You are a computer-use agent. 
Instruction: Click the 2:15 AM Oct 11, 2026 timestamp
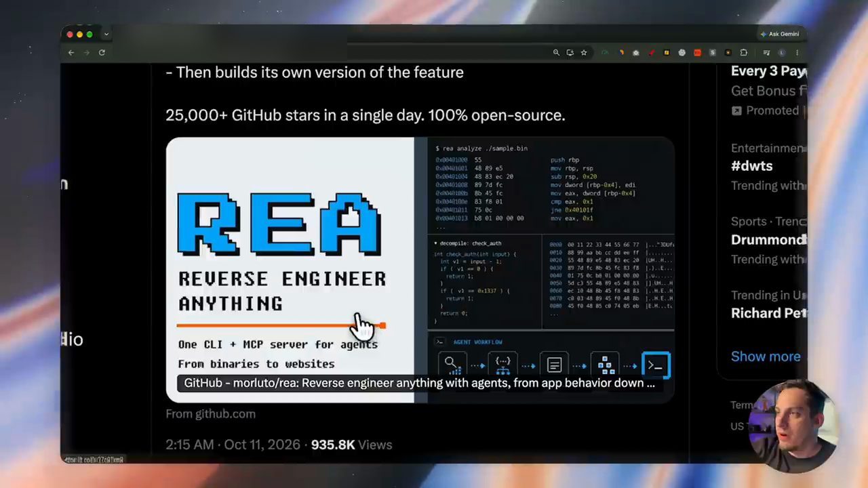point(233,445)
